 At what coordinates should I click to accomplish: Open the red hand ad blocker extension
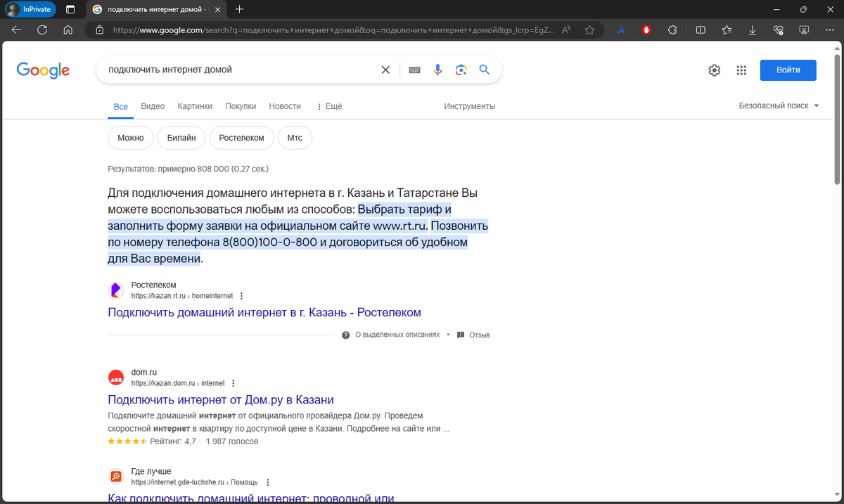pyautogui.click(x=646, y=30)
